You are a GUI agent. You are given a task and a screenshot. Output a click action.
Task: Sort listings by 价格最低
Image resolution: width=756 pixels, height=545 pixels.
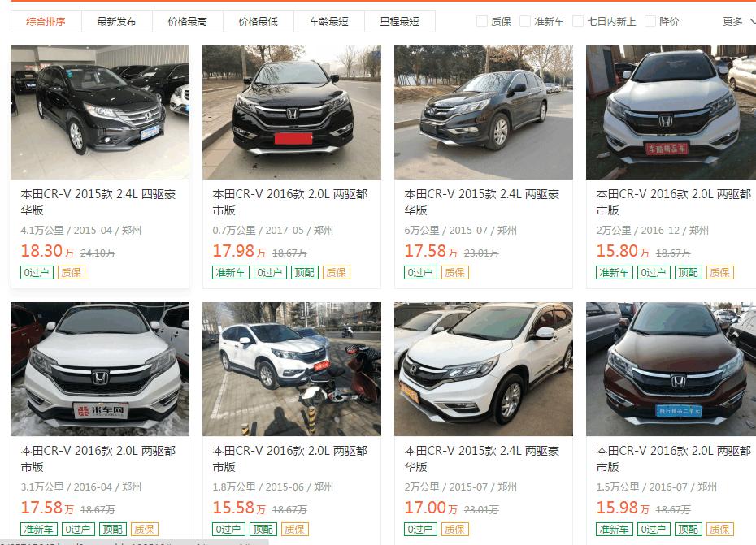258,21
